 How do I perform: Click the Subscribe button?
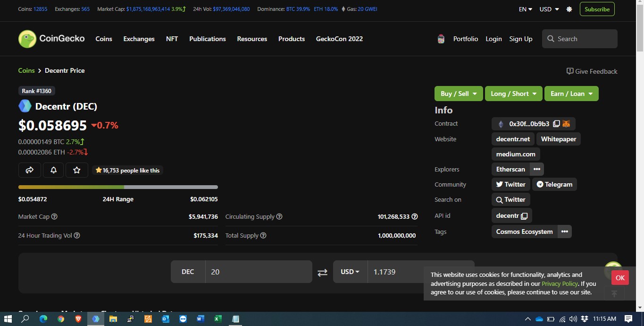597,9
